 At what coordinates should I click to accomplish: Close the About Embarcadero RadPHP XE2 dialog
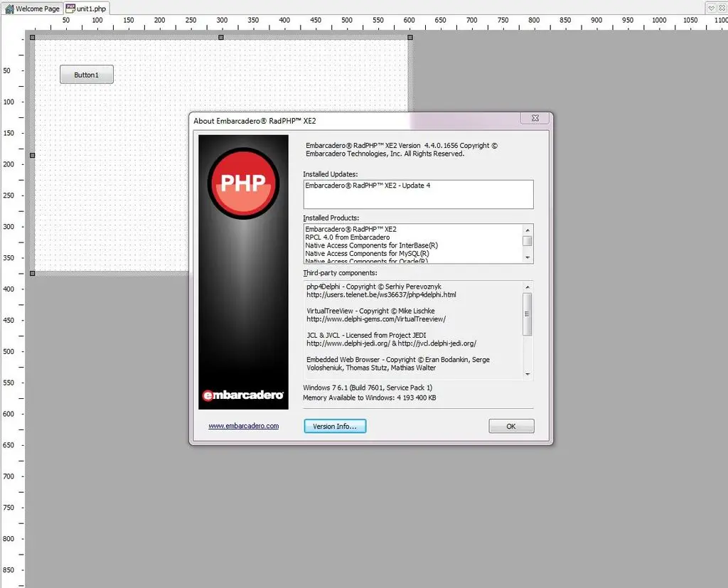point(535,118)
